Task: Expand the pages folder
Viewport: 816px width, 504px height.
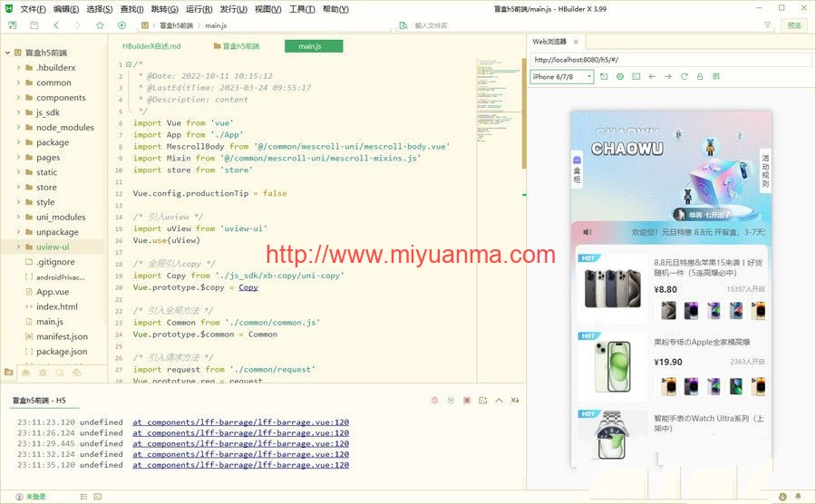Action: tap(18, 157)
